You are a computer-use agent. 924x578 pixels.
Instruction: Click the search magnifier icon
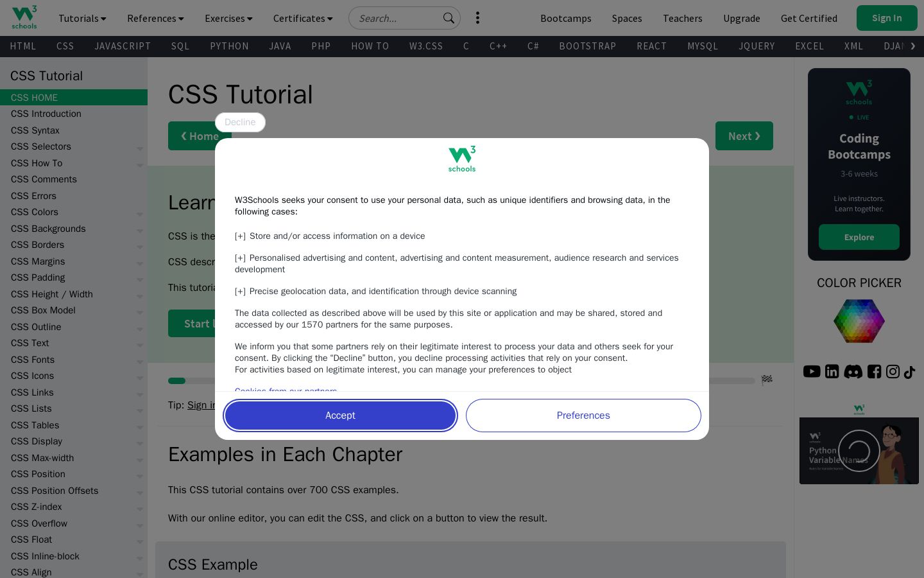coord(449,18)
